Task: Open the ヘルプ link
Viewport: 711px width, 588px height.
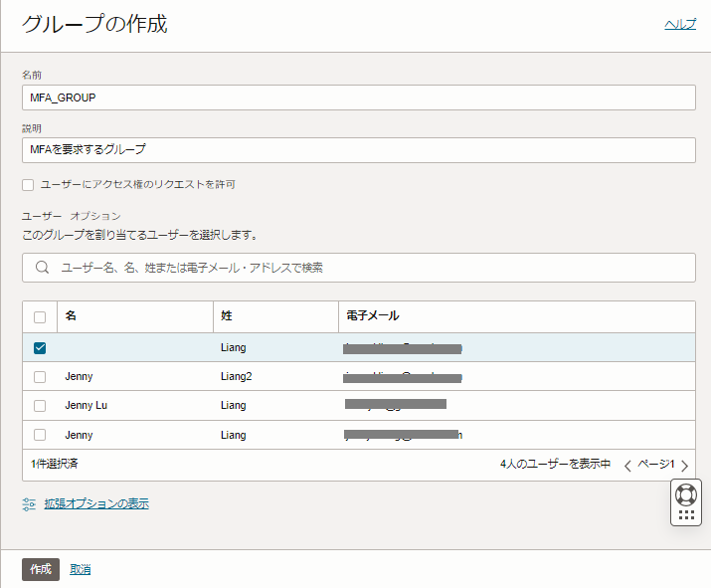Action: (x=680, y=24)
